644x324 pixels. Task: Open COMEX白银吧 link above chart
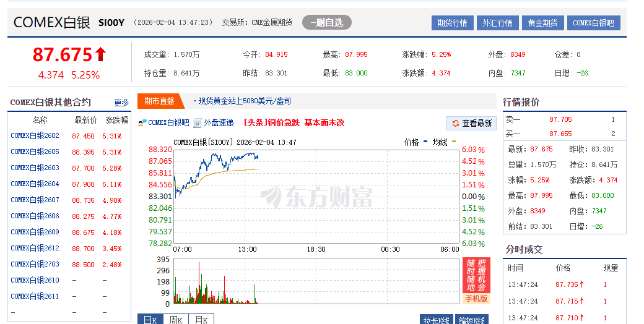(x=168, y=122)
